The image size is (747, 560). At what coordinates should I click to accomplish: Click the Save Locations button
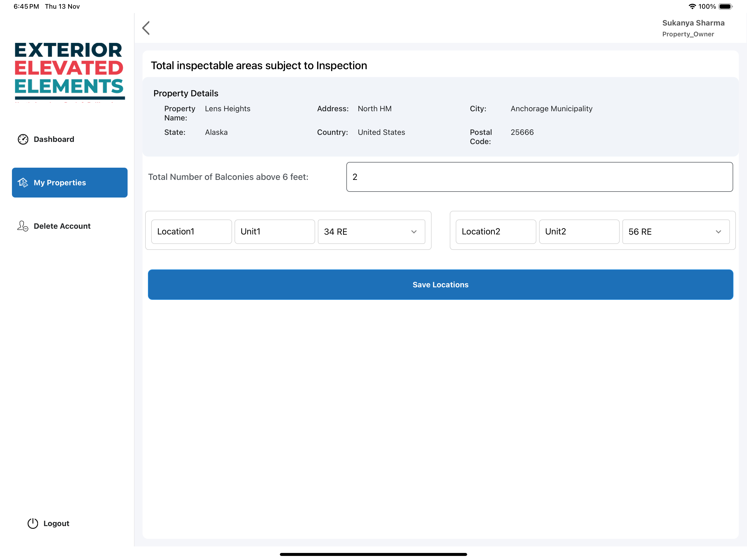click(440, 285)
